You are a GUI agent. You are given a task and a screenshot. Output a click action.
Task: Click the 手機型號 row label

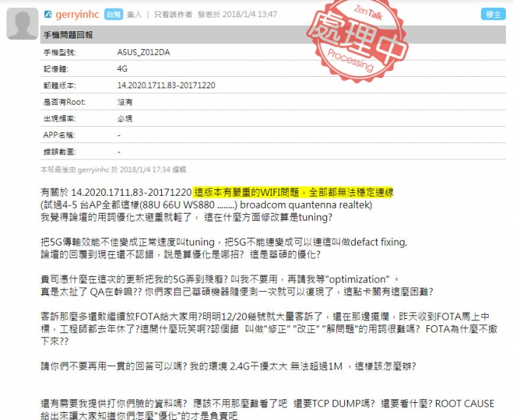pyautogui.click(x=60, y=52)
